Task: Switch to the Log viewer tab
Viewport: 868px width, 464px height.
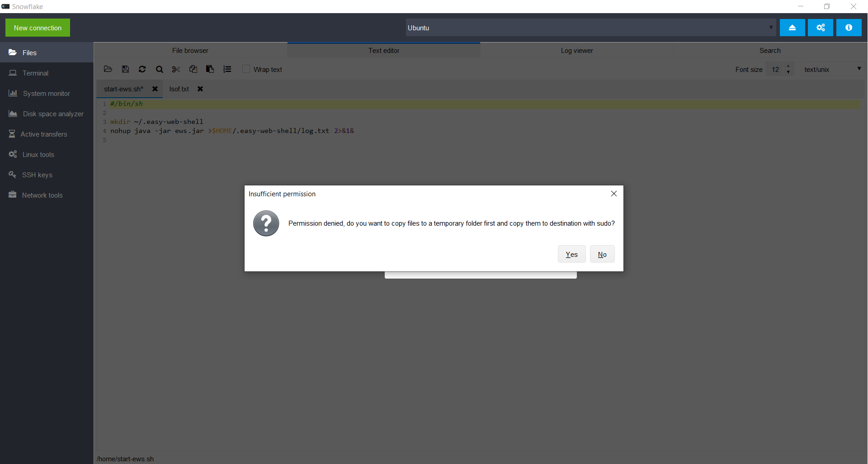Action: [x=576, y=50]
